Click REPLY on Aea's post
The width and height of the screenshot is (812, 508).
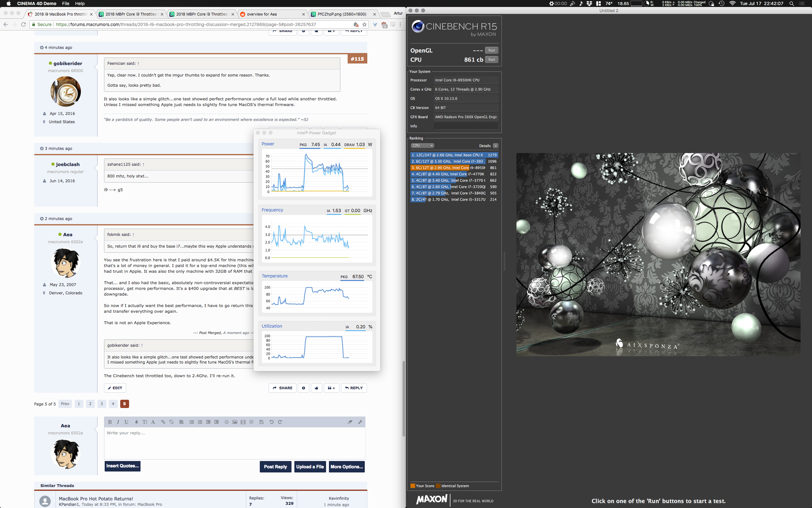tap(354, 388)
